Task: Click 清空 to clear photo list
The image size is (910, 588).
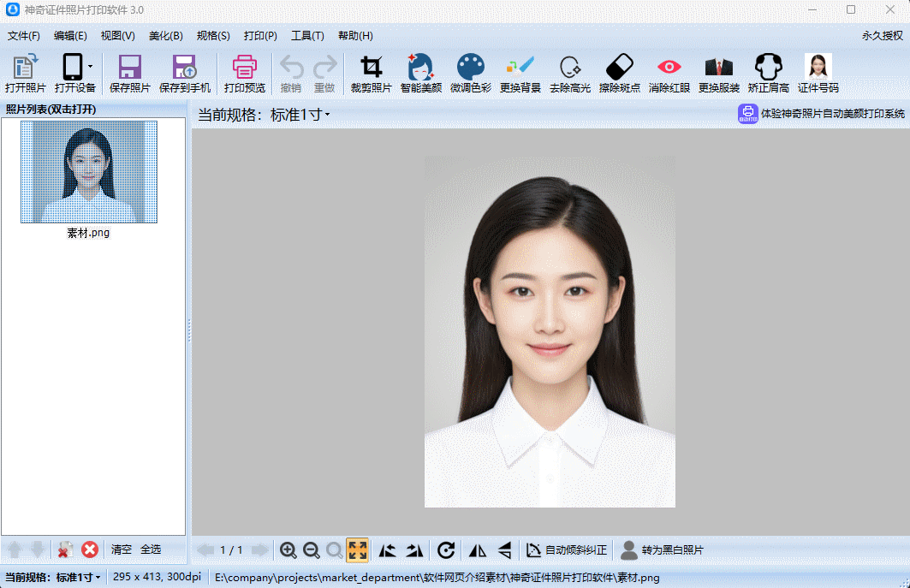Action: pyautogui.click(x=121, y=549)
